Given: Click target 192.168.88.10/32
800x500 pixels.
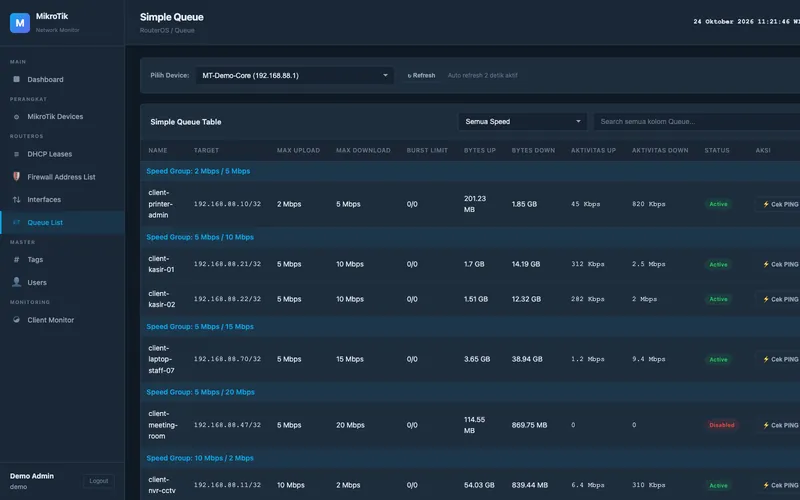Looking at the screenshot, I should [x=227, y=204].
